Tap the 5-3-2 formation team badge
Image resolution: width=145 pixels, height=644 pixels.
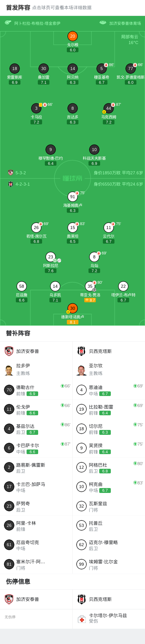[11, 172]
